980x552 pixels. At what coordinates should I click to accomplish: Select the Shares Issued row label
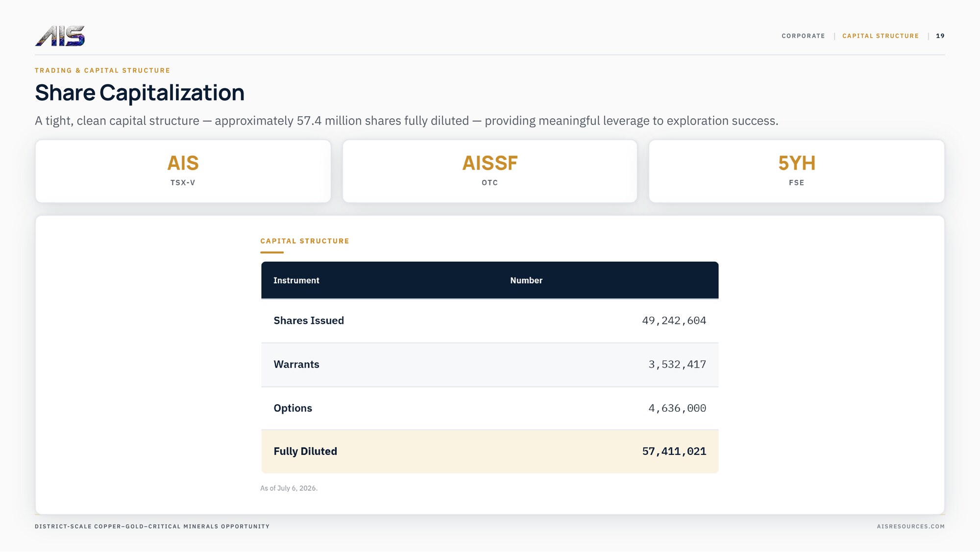click(x=309, y=321)
